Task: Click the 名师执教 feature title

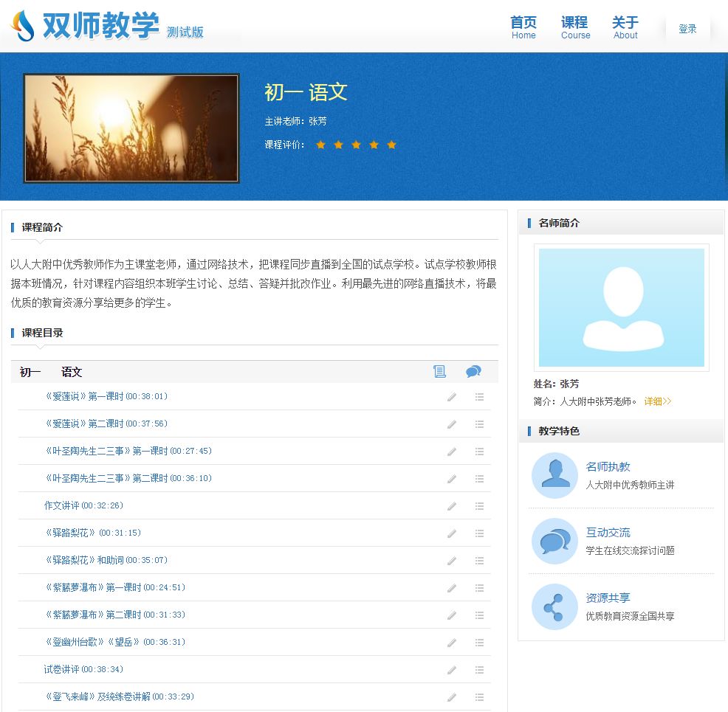Action: pos(608,467)
